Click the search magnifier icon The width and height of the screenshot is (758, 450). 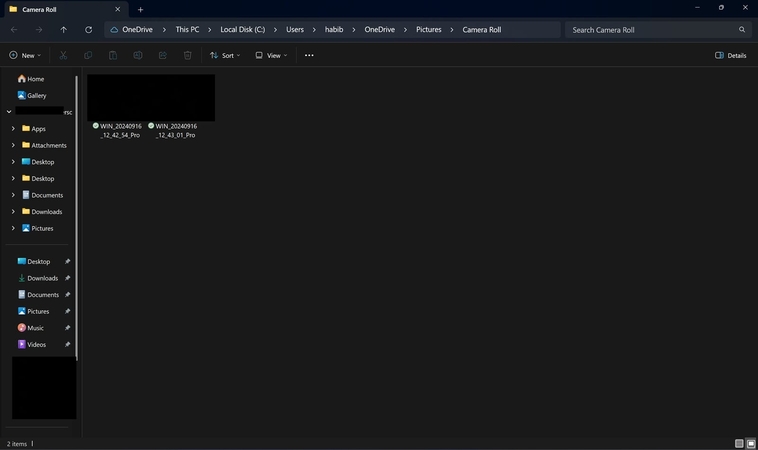pos(742,30)
